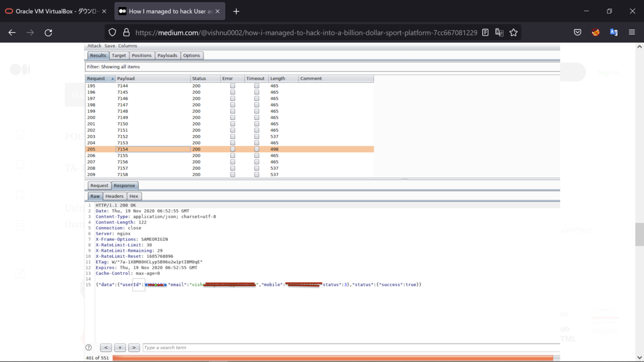Viewport: 644px width, 362px height.
Task: Toggle Timeout checkbox for request 195
Action: (x=257, y=86)
